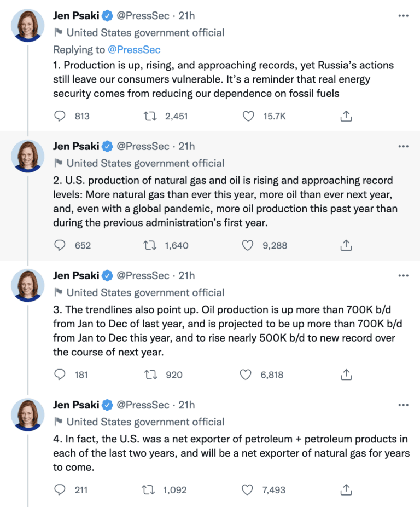Open more options on the second tweet

click(404, 146)
